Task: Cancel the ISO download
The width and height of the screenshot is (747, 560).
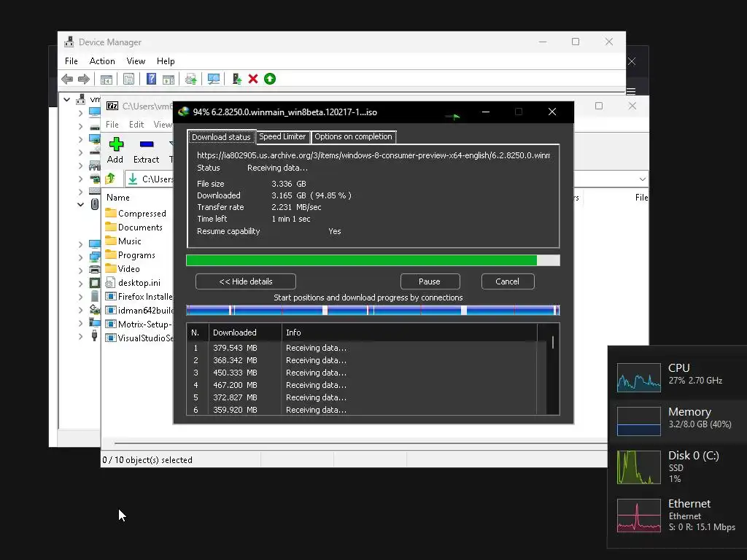Action: coord(508,281)
